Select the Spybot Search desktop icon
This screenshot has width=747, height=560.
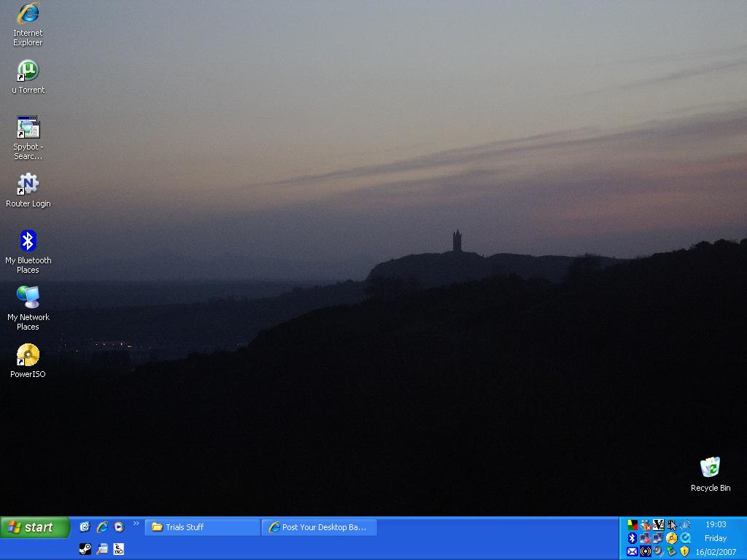click(x=28, y=138)
